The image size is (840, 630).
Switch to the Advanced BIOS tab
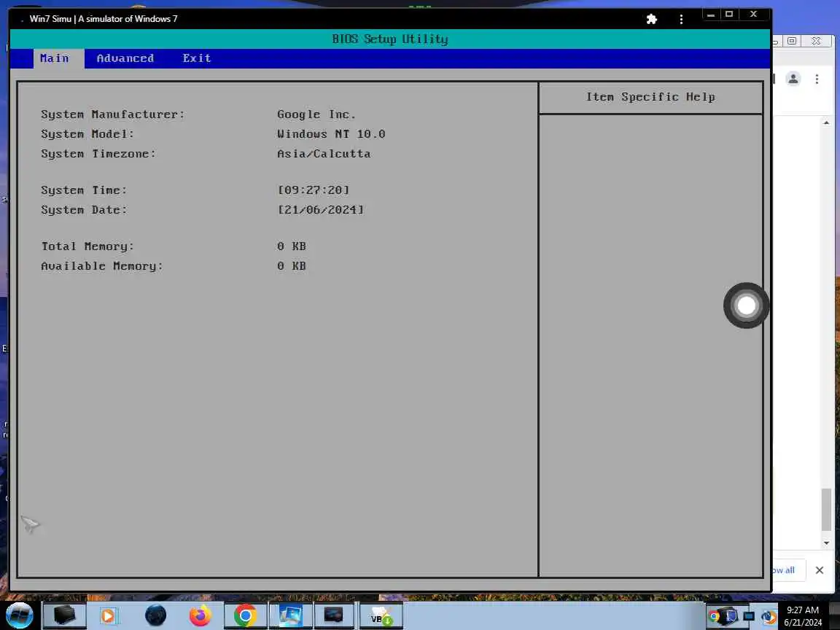pyautogui.click(x=125, y=58)
